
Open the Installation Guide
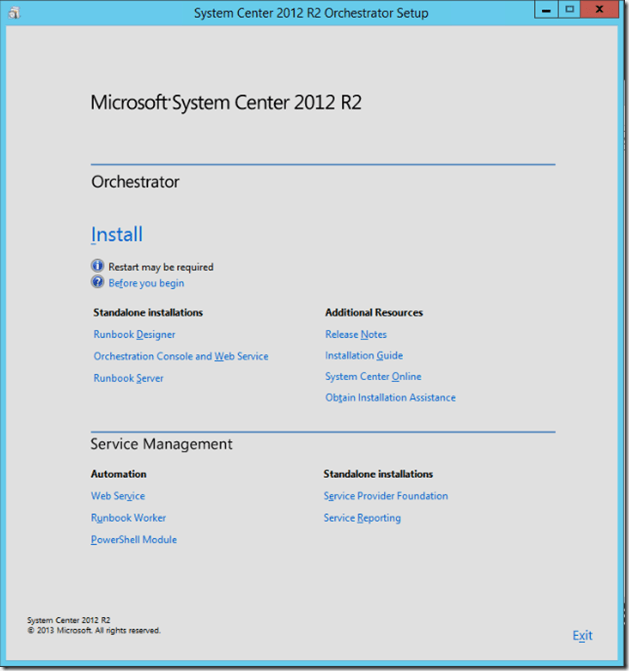coord(364,356)
